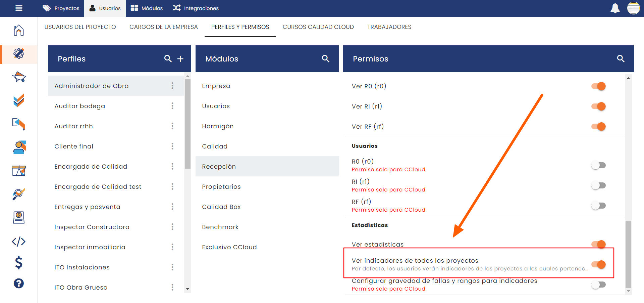Open options menu for Cliente final

172,146
